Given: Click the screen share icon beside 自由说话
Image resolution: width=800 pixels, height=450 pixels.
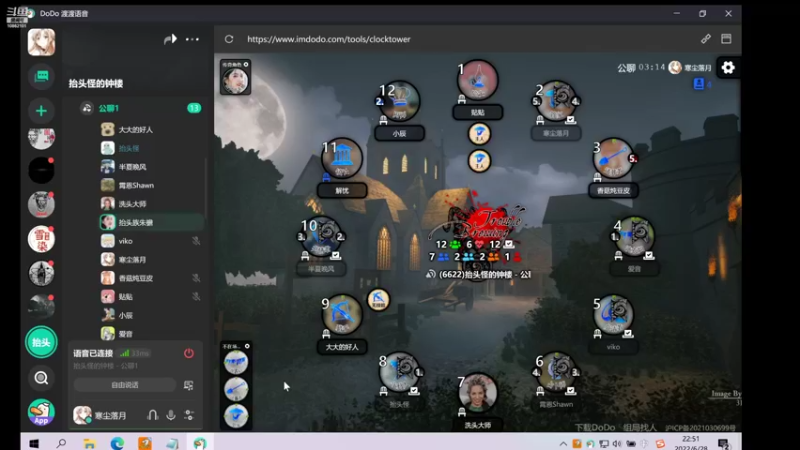Looking at the screenshot, I should coord(189,385).
